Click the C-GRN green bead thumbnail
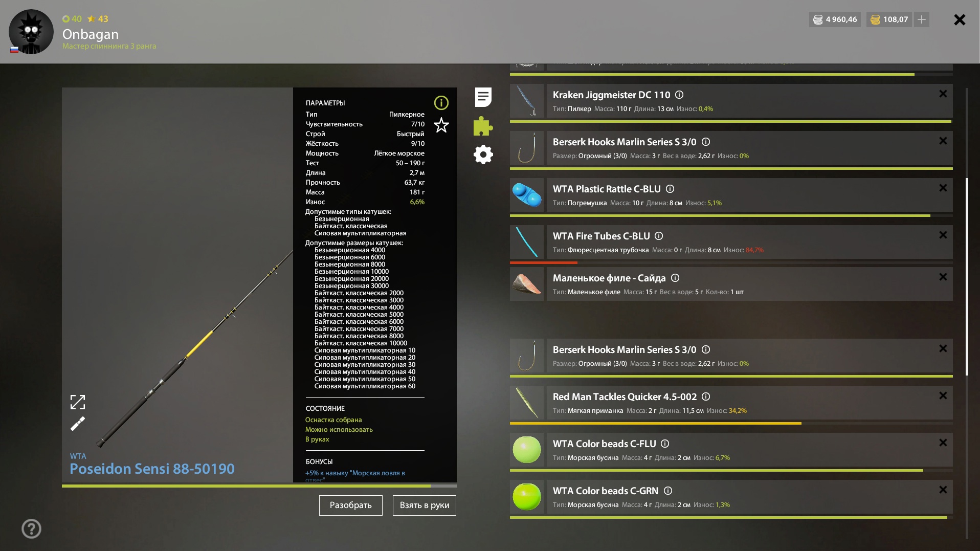 pos(527,497)
